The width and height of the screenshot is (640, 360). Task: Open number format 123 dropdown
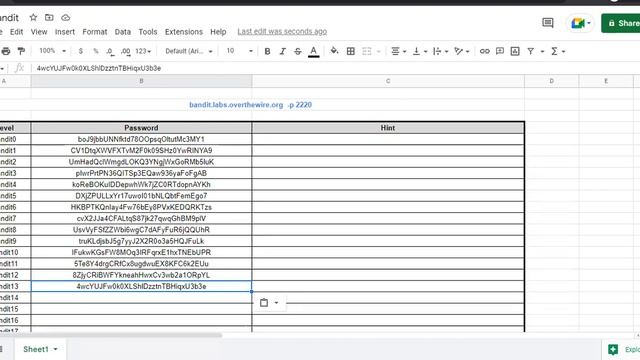pyautogui.click(x=143, y=51)
